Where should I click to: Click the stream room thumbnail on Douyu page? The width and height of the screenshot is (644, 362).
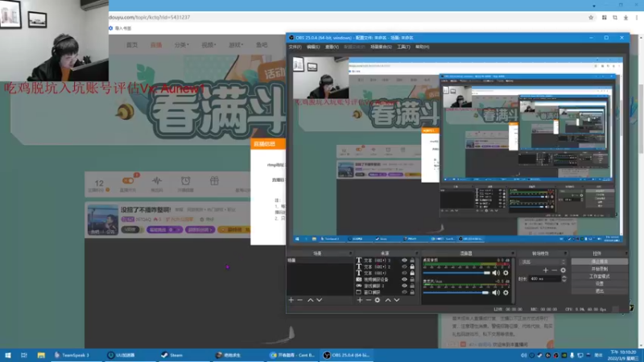coord(103,220)
